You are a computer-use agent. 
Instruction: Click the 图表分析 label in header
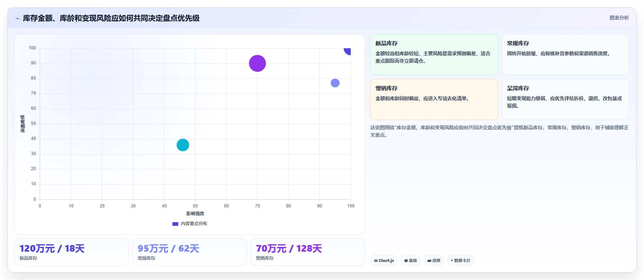pos(619,18)
